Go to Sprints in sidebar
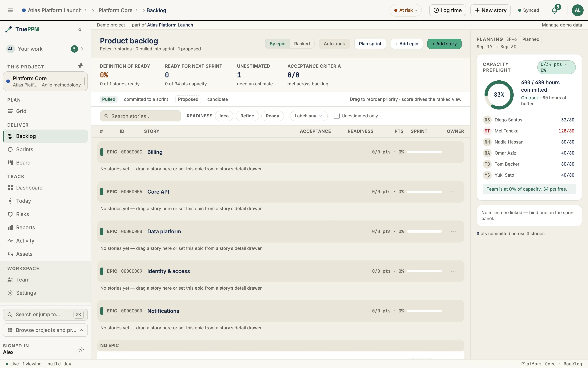 click(45, 149)
